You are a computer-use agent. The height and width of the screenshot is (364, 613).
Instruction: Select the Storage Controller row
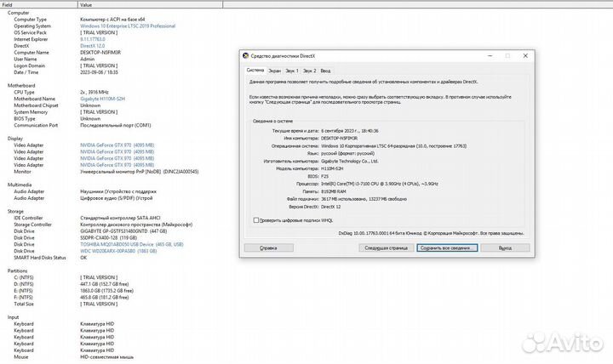pyautogui.click(x=103, y=225)
